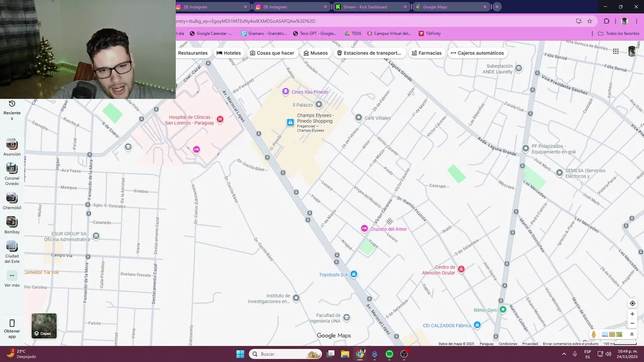
Task: Select Il Palazzo marker
Action: tap(318, 105)
